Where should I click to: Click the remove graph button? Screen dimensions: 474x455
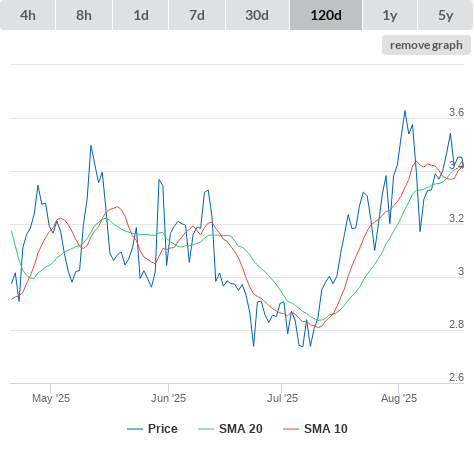(x=426, y=45)
